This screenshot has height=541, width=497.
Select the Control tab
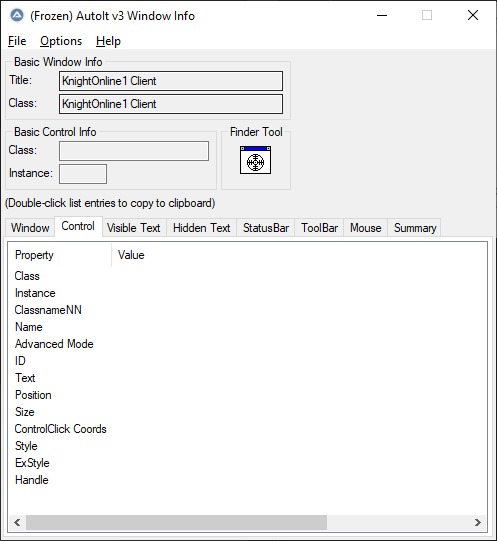point(78,226)
